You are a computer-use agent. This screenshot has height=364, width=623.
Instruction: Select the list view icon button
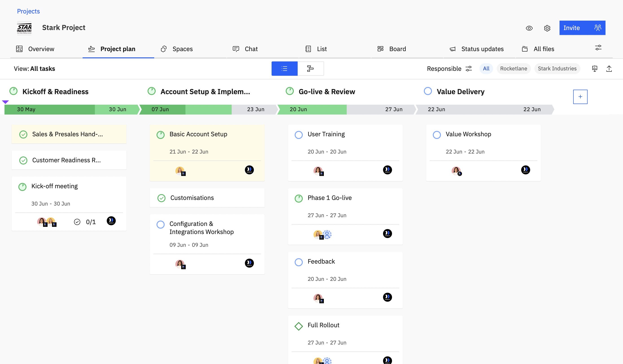284,68
